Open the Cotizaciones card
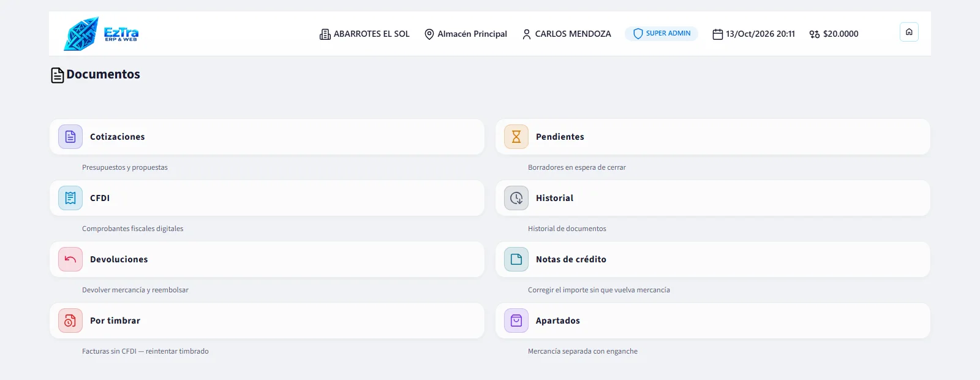The width and height of the screenshot is (980, 380). coord(267,137)
